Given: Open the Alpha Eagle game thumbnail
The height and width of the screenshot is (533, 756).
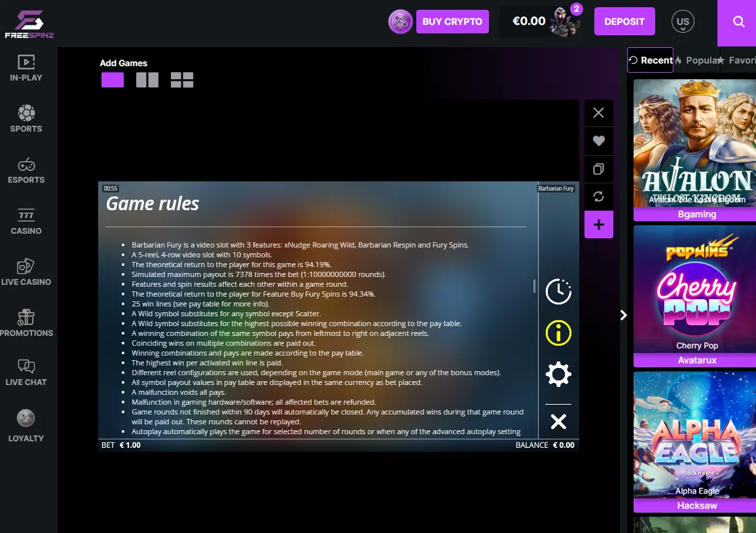Looking at the screenshot, I should point(694,435).
